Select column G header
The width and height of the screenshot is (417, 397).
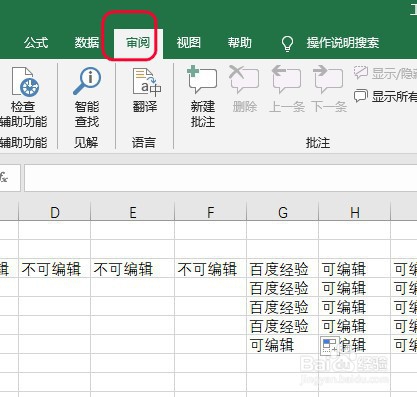(x=283, y=212)
